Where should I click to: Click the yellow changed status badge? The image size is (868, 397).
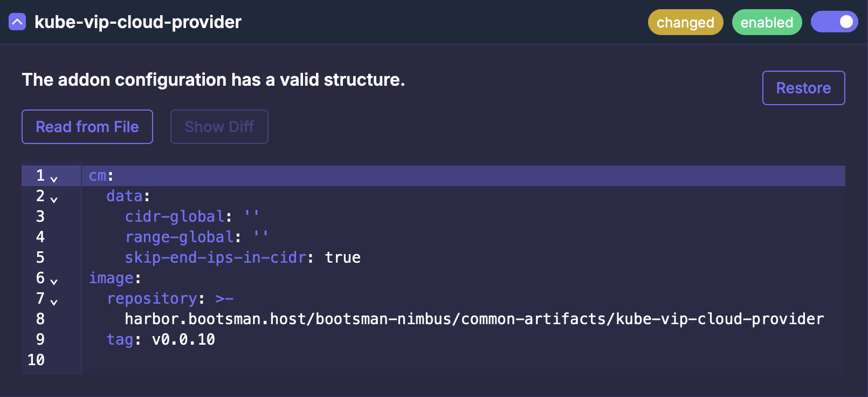click(x=685, y=22)
